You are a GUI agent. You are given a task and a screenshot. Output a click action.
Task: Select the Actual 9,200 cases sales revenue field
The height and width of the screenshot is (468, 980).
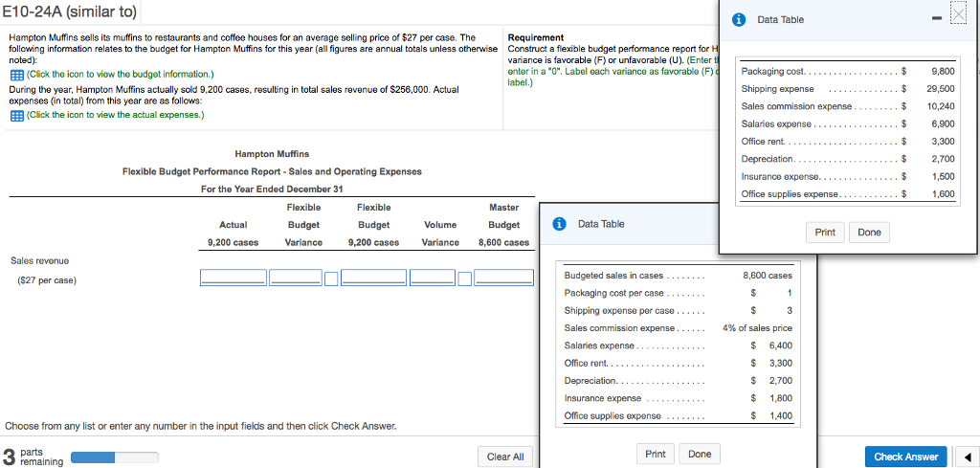(234, 279)
